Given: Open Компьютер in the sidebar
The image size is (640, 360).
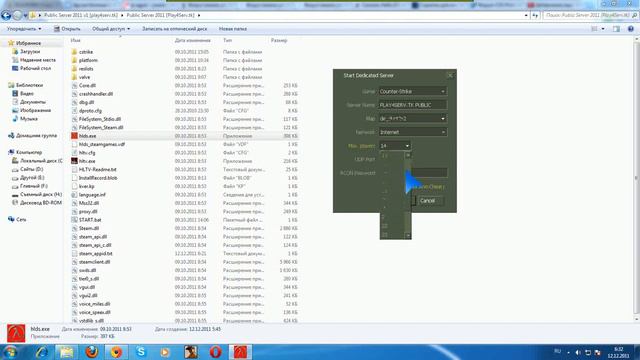Looking at the screenshot, I should (x=29, y=152).
